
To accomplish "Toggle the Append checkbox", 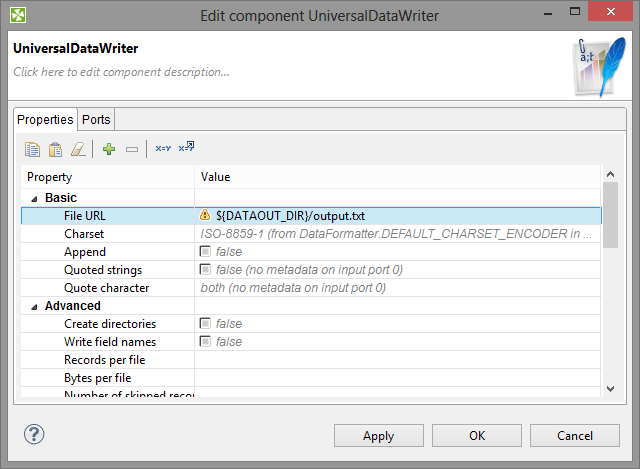I will 205,252.
